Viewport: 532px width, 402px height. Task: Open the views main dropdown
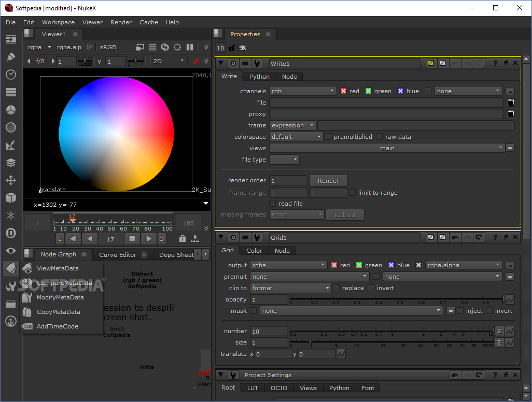[x=387, y=148]
